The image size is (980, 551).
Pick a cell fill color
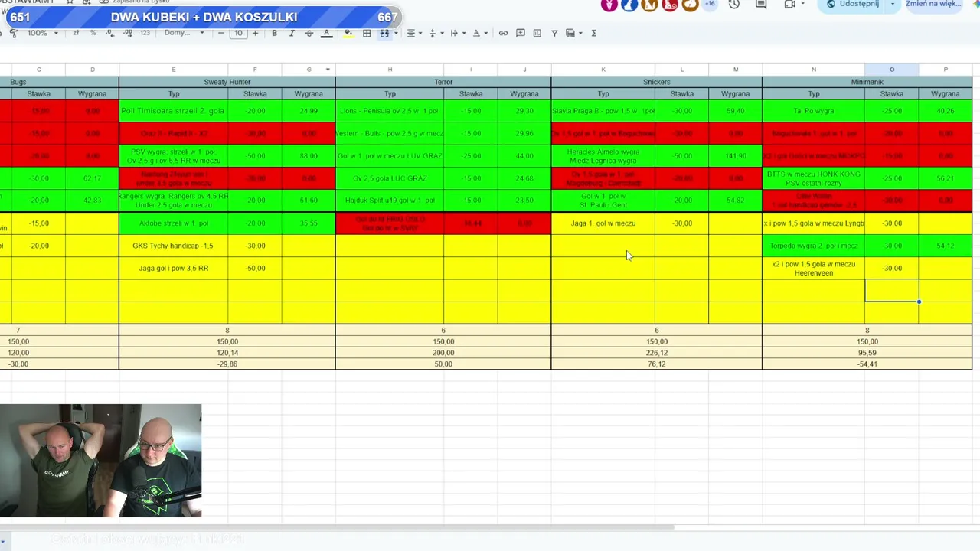click(x=348, y=33)
